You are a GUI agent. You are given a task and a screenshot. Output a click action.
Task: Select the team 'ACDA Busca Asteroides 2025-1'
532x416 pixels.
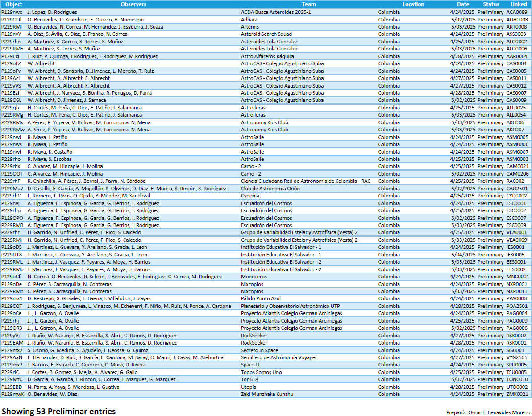point(276,12)
